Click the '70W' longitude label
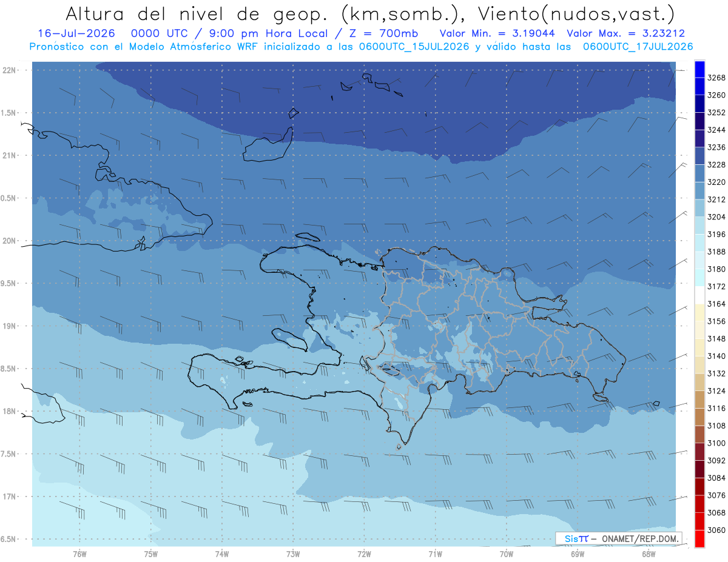The height and width of the screenshot is (562, 728). tap(507, 554)
